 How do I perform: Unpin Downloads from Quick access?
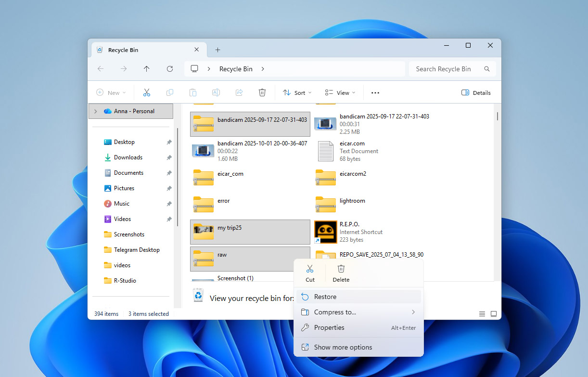click(x=169, y=157)
